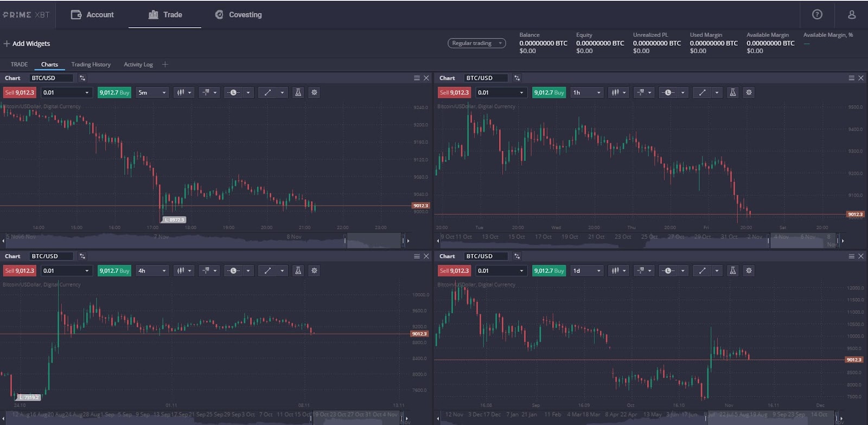Click Add Widgets
The image size is (868, 425).
27,43
